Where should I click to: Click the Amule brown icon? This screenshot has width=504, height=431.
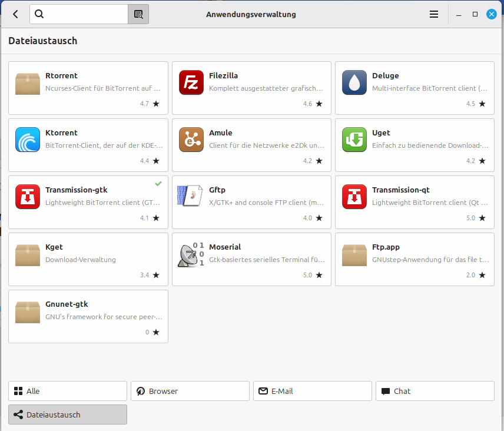click(191, 140)
